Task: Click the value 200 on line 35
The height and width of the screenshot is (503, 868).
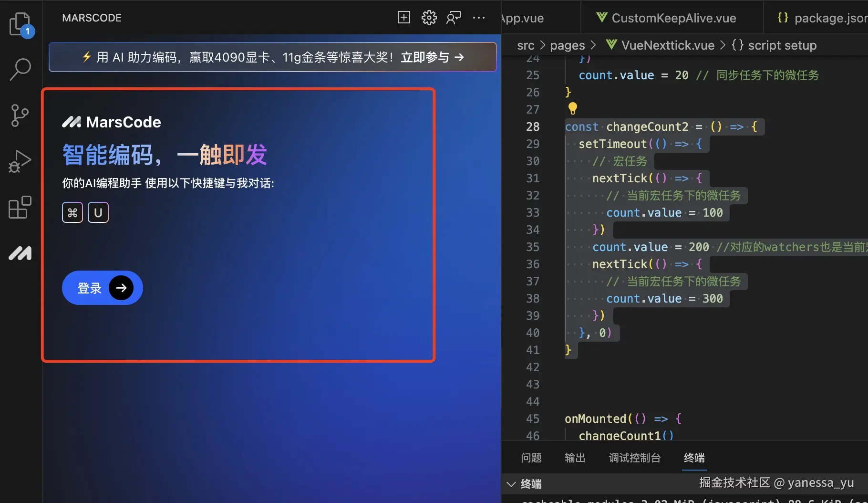Action: tap(699, 247)
